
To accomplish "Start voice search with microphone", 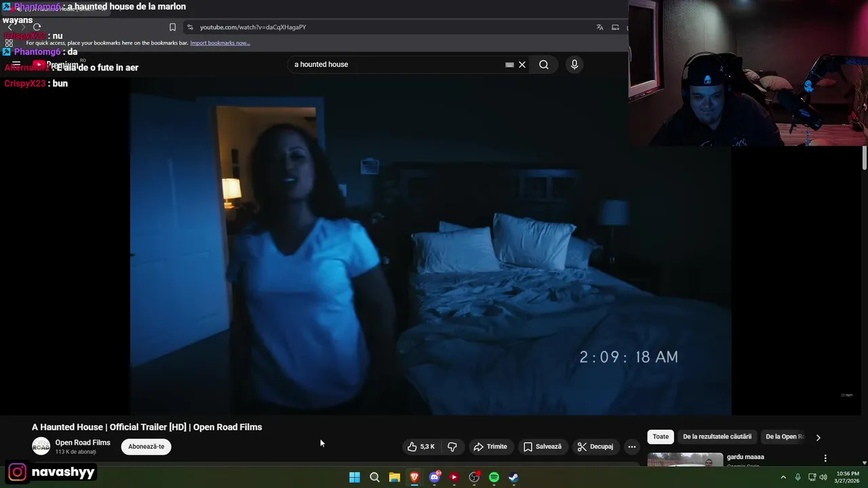I will point(574,64).
